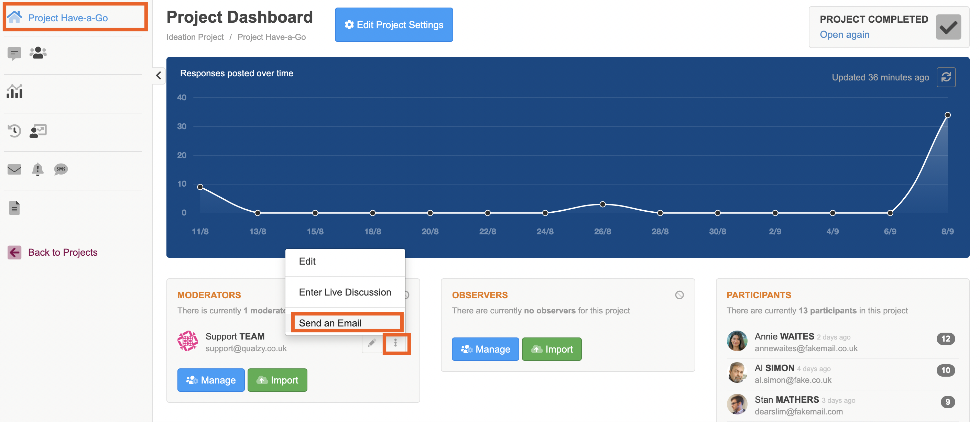This screenshot has height=422, width=980.
Task: Open Annie WAITES participant avatar
Action: point(737,341)
